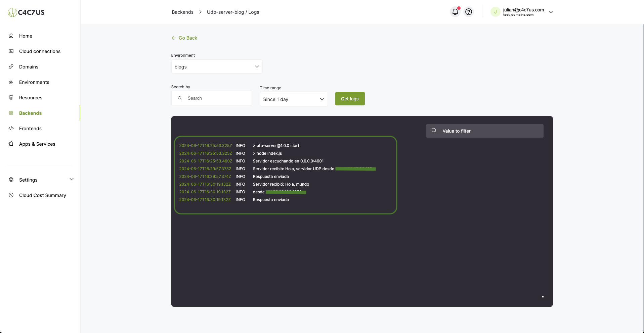The width and height of the screenshot is (644, 333).
Task: Open the Time range dropdown
Action: click(x=294, y=99)
